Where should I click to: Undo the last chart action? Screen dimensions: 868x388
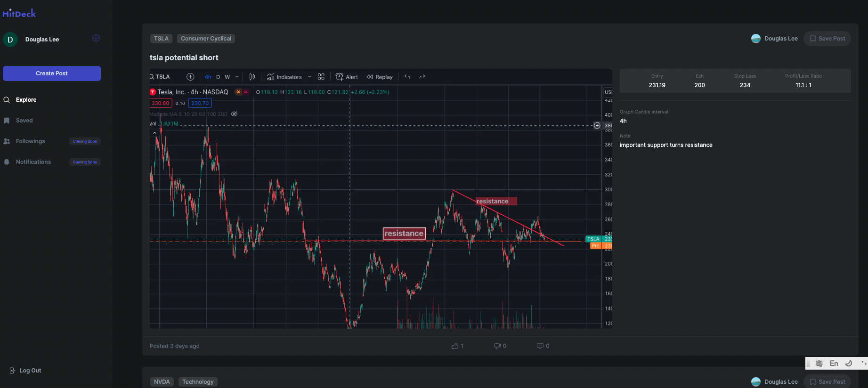click(407, 77)
